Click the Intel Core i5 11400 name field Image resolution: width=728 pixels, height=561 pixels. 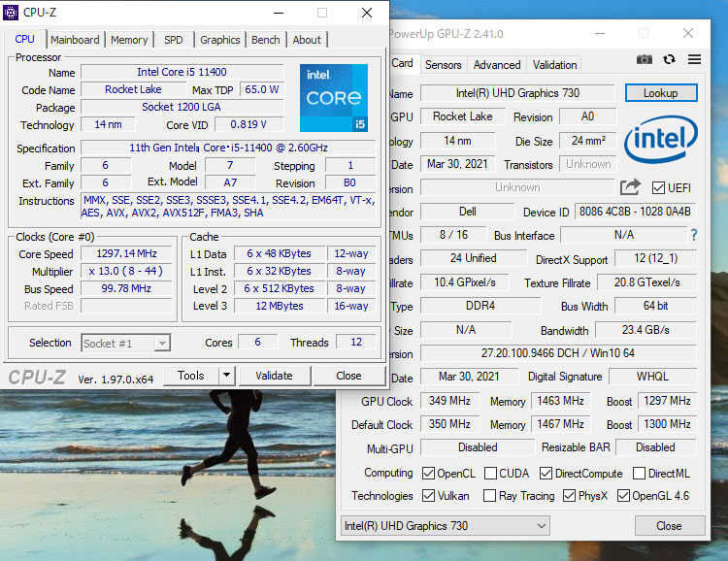182,72
